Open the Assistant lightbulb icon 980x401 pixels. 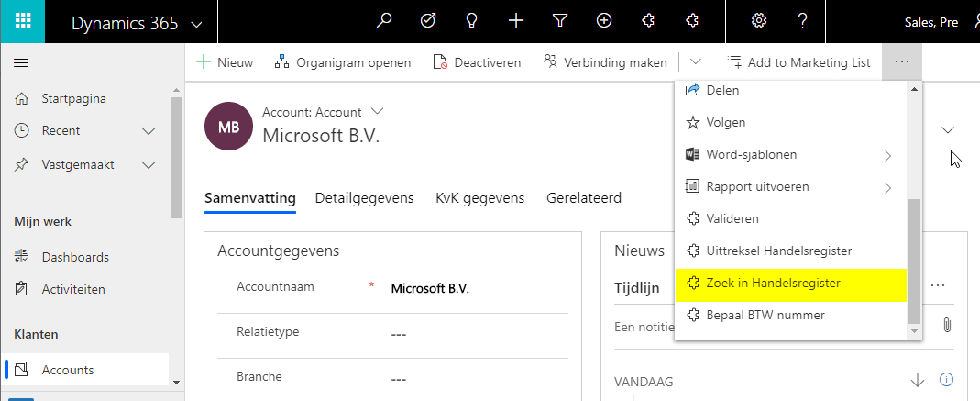click(x=472, y=21)
